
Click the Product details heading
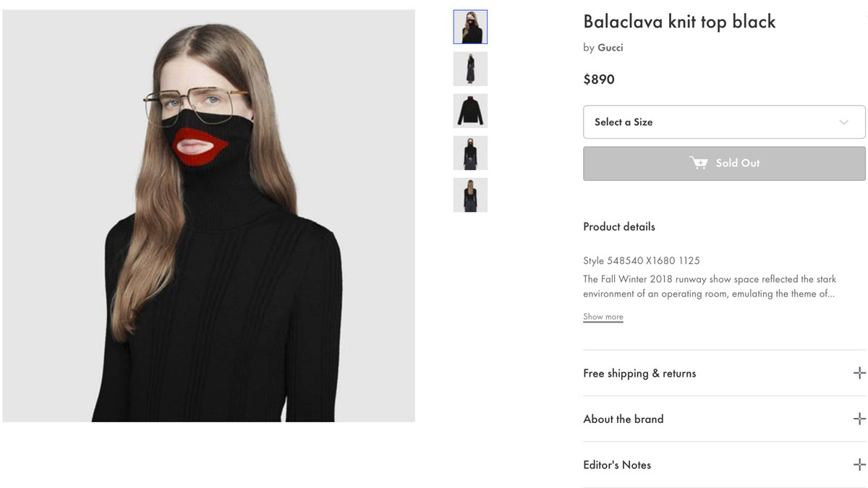click(x=618, y=226)
